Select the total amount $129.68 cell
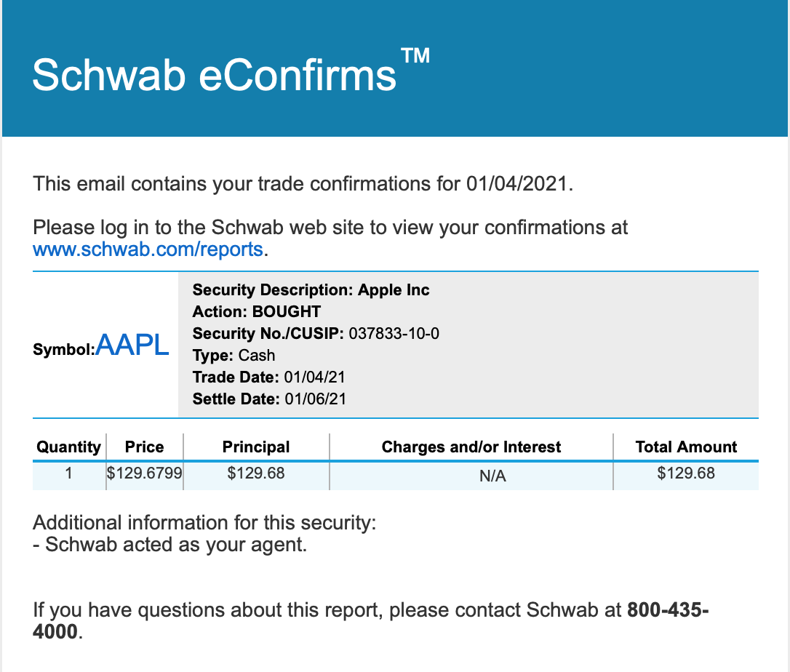Screen dimensions: 790x672 tap(686, 473)
